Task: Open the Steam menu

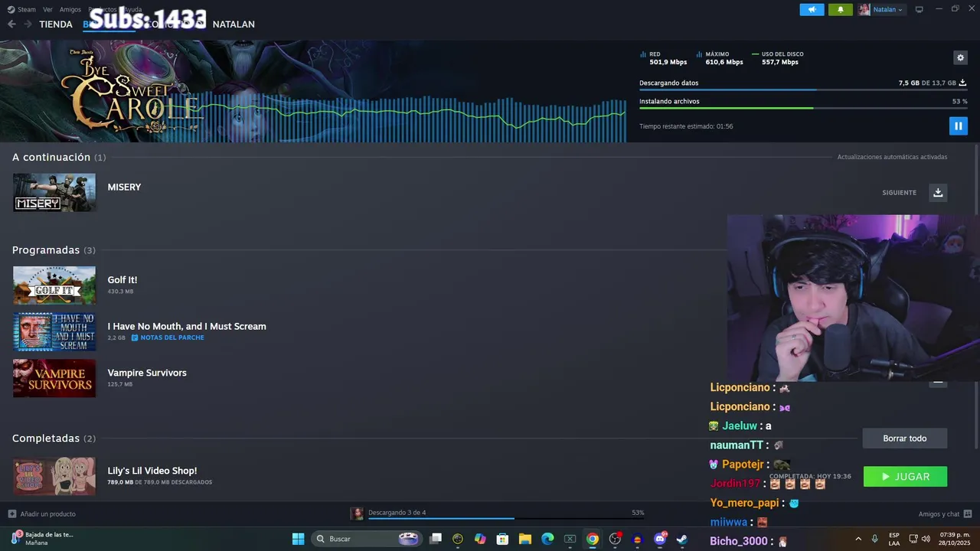Action: click(22, 9)
